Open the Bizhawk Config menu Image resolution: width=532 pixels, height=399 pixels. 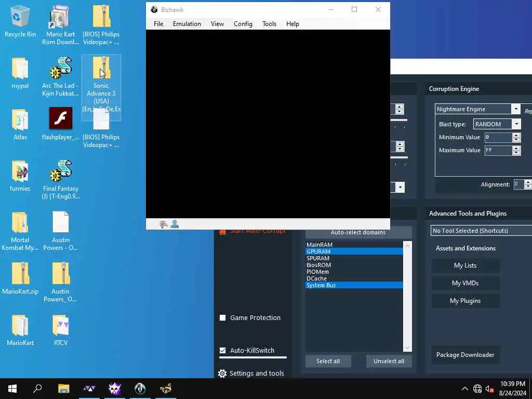pyautogui.click(x=243, y=24)
